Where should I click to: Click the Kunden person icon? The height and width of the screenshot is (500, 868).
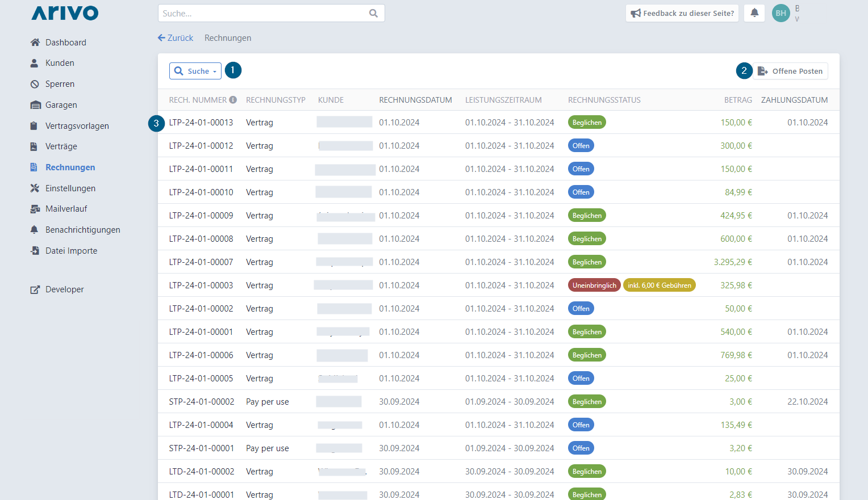[35, 63]
